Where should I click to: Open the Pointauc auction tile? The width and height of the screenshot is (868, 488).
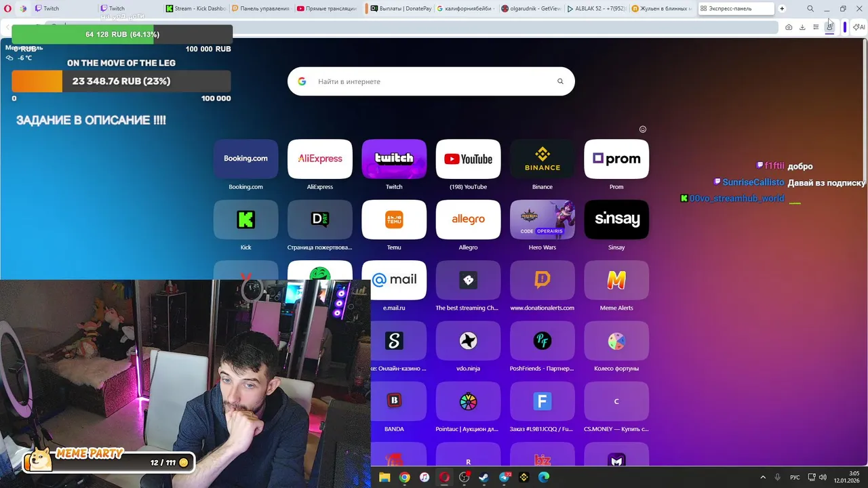468,401
